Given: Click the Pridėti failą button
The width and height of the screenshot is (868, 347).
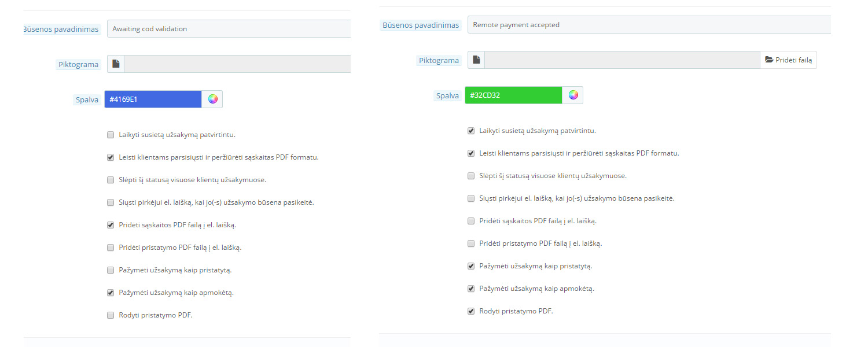Looking at the screenshot, I should click(x=788, y=60).
